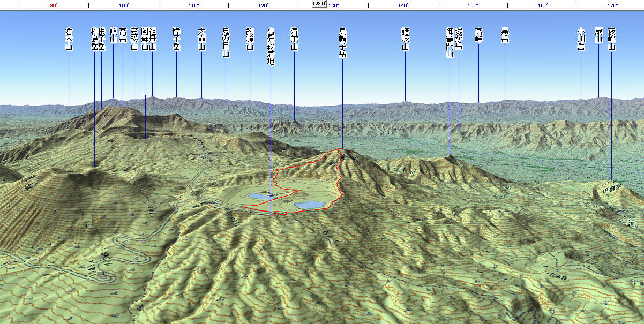The height and width of the screenshot is (324, 644).
Task: Click the left blue pond
Action: tap(259, 197)
